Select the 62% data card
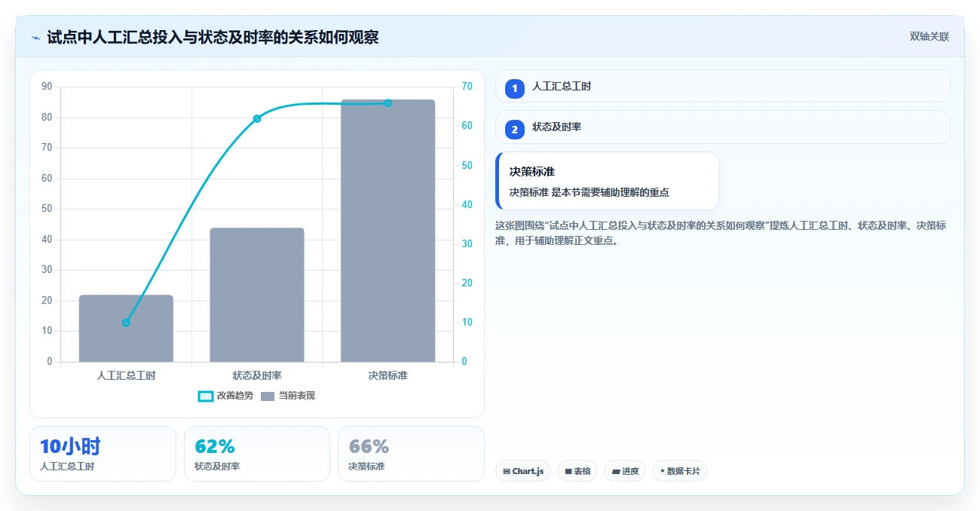980x511 pixels. click(257, 454)
